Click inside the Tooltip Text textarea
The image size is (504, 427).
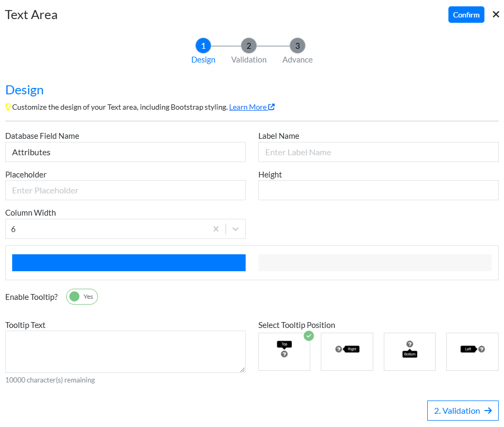(x=125, y=351)
